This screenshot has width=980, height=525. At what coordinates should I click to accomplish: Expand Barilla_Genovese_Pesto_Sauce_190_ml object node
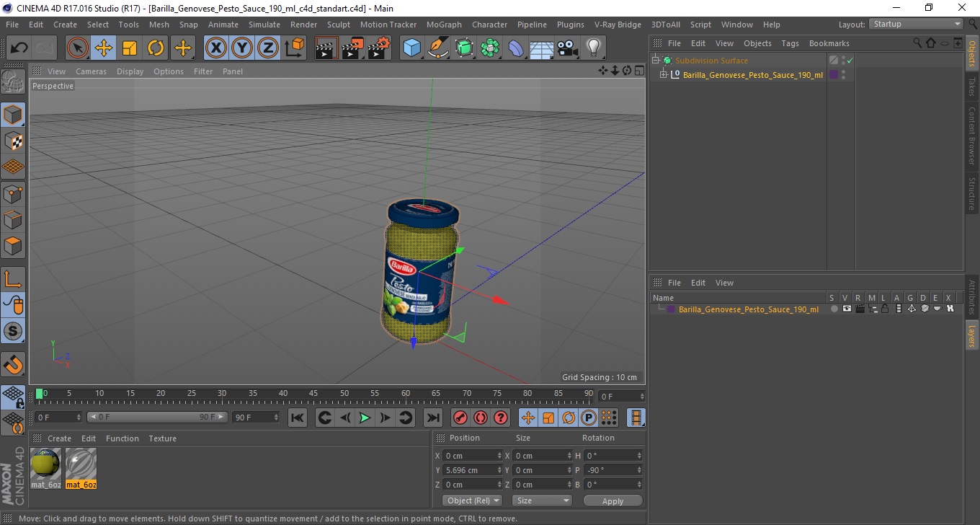[x=664, y=74]
